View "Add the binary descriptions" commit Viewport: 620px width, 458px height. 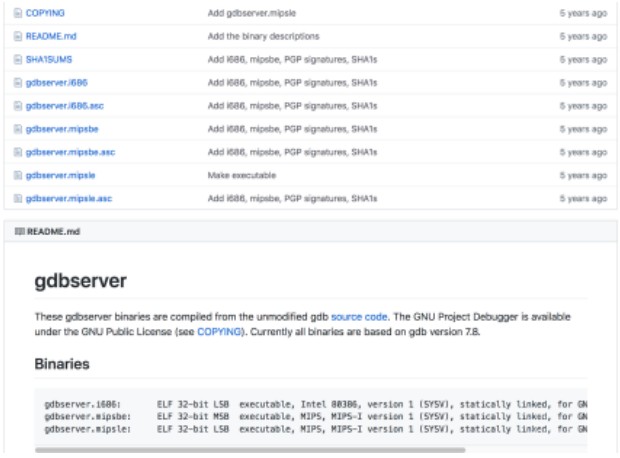263,36
